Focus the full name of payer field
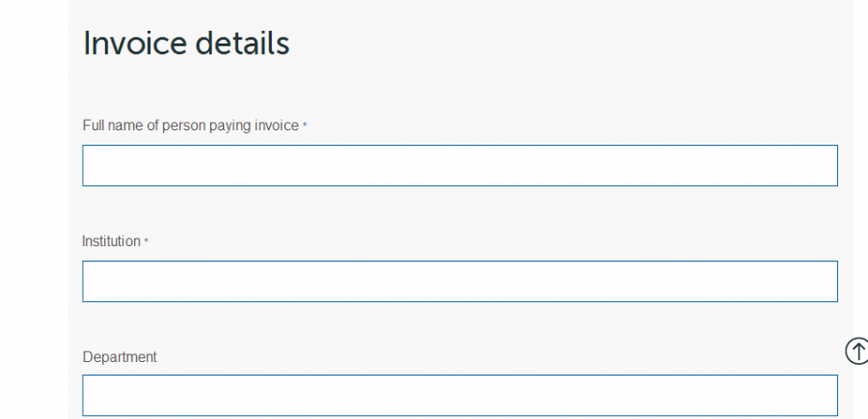The height and width of the screenshot is (419, 868). 459,165
